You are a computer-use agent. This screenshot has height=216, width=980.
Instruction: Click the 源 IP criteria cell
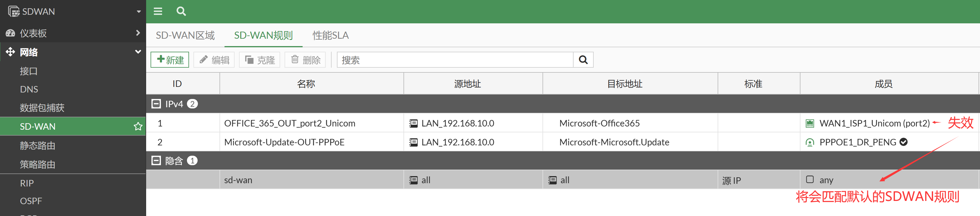tap(759, 180)
